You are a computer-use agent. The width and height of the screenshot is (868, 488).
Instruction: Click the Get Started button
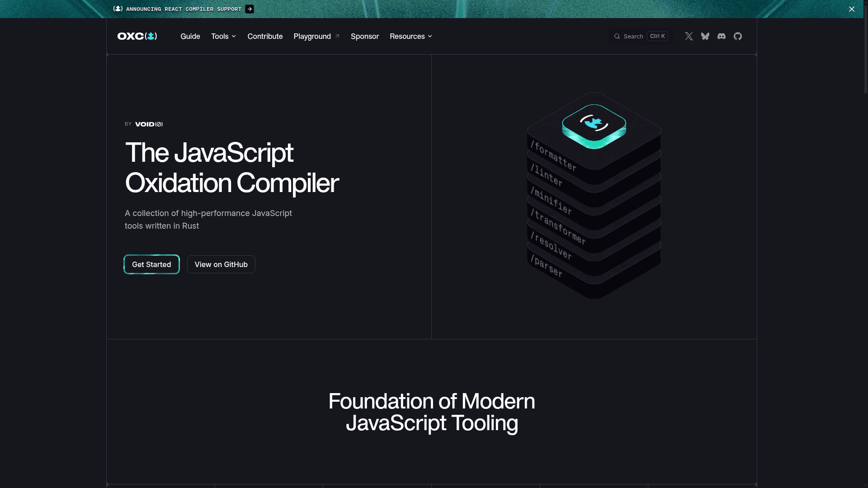pos(151,264)
